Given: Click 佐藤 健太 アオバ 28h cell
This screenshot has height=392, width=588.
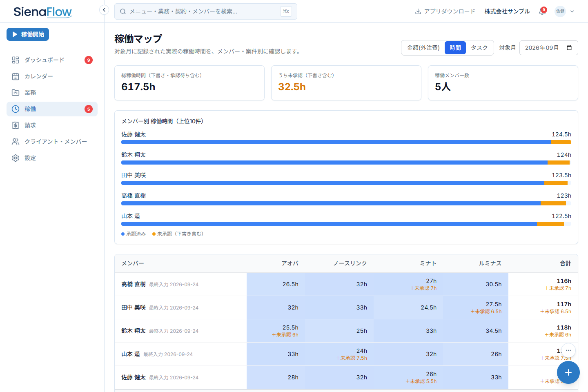Looking at the screenshot, I should (x=276, y=377).
